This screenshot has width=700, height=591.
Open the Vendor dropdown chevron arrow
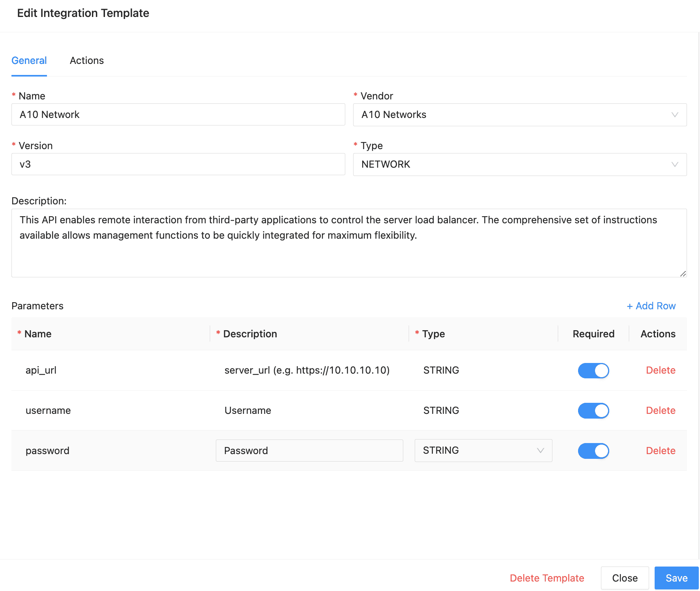[674, 115]
